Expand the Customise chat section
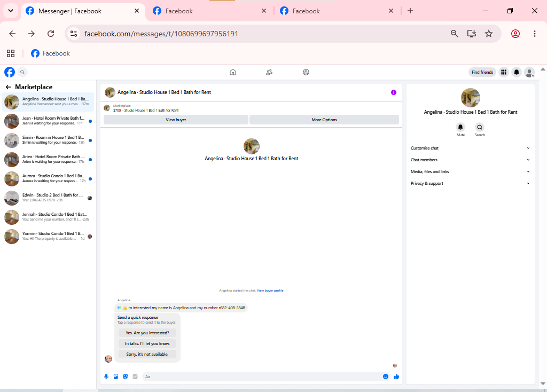The width and height of the screenshot is (547, 392). tap(470, 148)
